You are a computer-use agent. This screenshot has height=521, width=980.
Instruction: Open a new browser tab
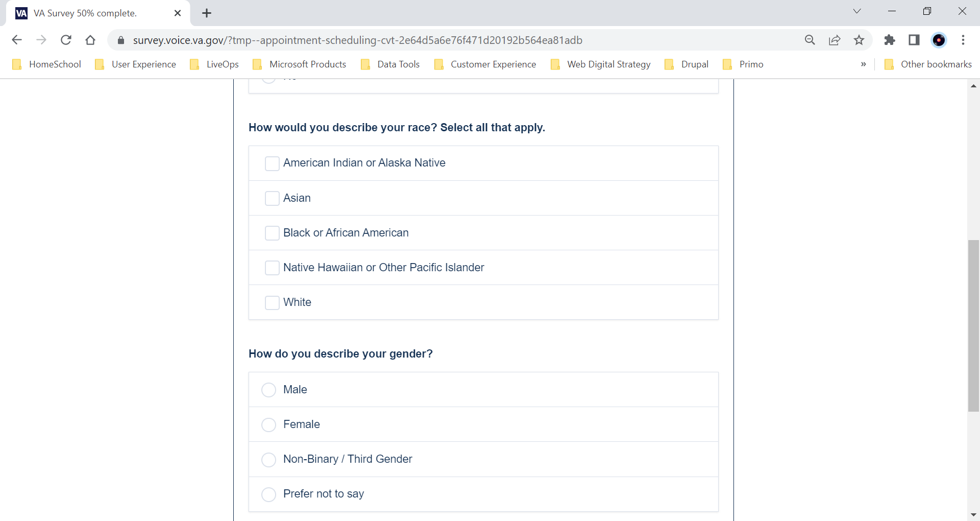(207, 13)
